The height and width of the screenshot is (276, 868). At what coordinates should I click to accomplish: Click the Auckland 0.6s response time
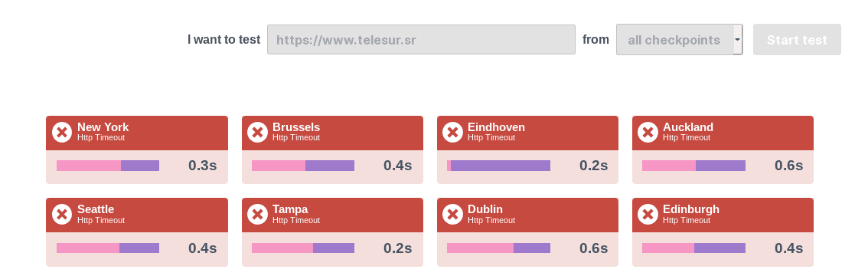[788, 166]
